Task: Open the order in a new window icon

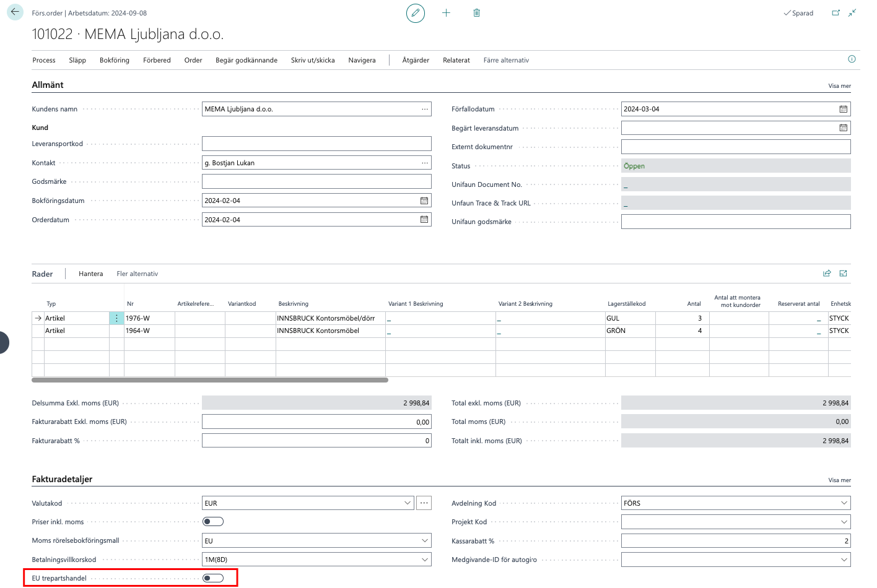Action: [x=836, y=13]
